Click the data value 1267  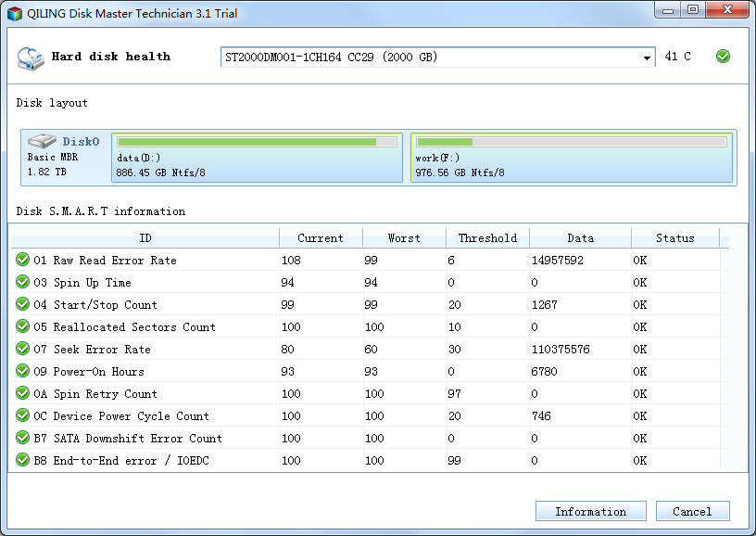click(x=545, y=305)
